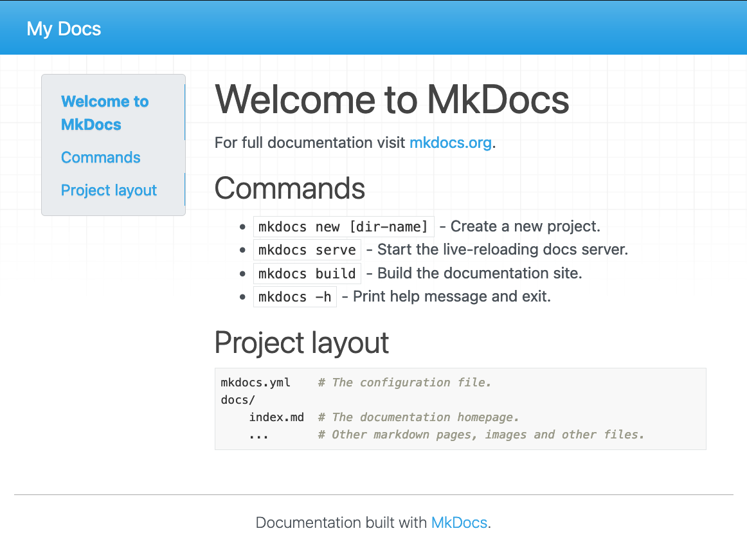Select Welcome to MkDocs in sidebar
747x560 pixels.
pos(104,113)
